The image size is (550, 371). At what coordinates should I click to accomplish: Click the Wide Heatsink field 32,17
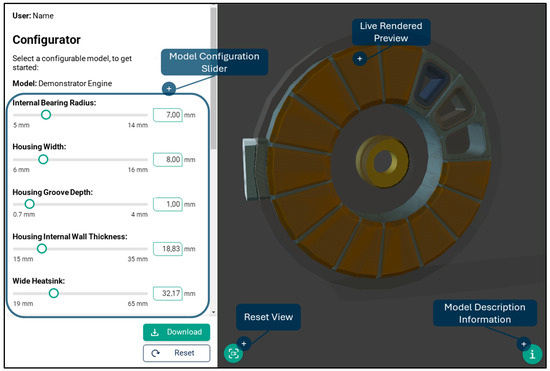tap(168, 294)
